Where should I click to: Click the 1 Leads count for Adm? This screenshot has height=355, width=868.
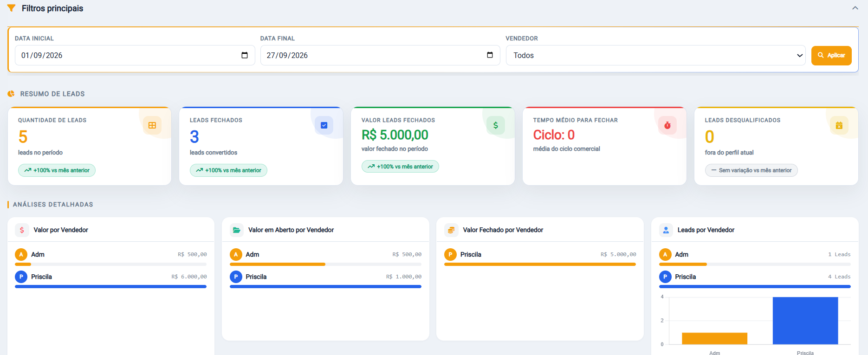pos(839,254)
